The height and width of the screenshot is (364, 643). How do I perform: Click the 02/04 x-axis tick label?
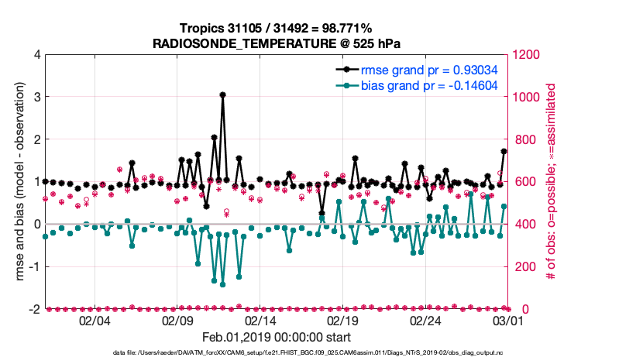click(95, 321)
